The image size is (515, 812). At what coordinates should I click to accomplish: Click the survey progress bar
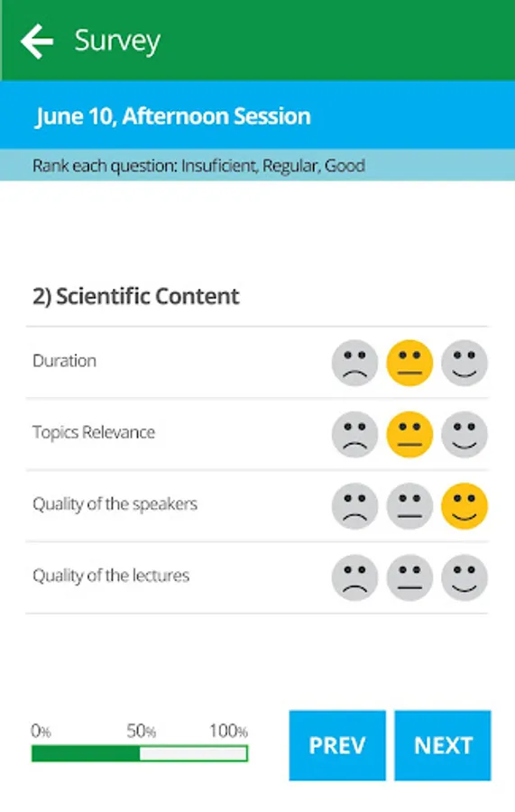(139, 753)
